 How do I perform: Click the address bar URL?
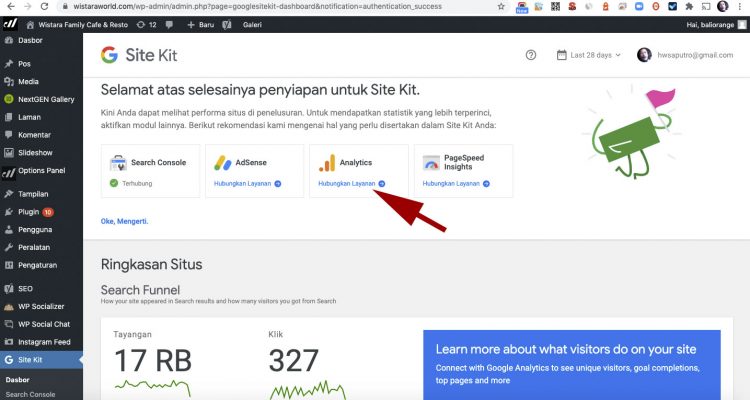click(257, 7)
